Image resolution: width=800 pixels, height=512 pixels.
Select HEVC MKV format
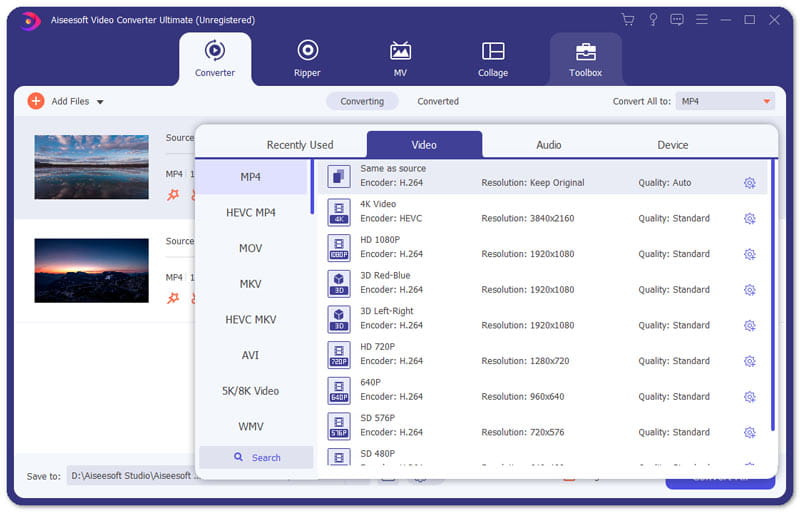(x=251, y=320)
